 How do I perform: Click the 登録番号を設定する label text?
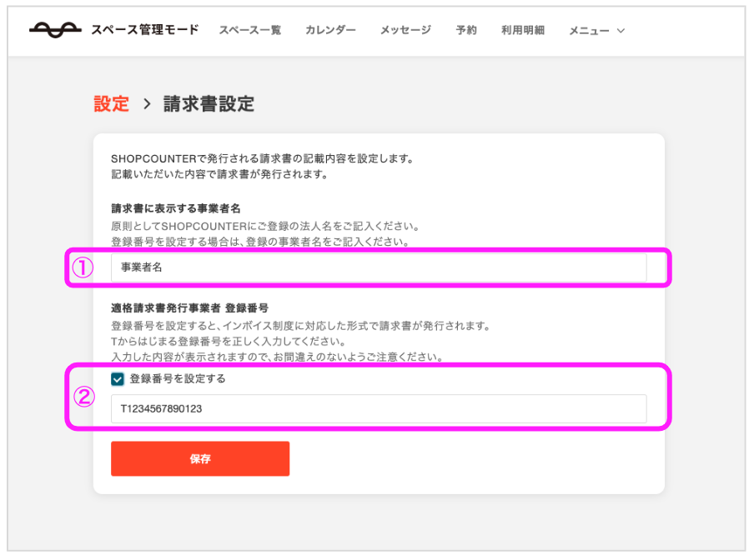[x=178, y=379]
